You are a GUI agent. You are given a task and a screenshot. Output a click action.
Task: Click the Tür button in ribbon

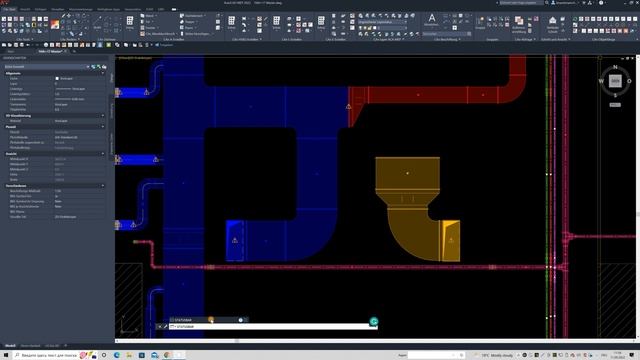tap(147, 22)
